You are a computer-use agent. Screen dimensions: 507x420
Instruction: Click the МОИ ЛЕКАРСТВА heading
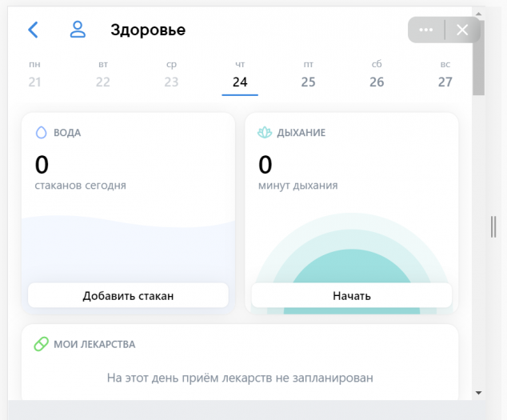[x=94, y=344]
